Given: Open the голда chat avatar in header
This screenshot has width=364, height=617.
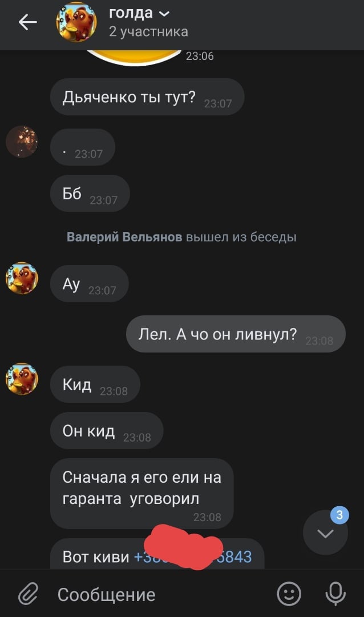Looking at the screenshot, I should 76,22.
